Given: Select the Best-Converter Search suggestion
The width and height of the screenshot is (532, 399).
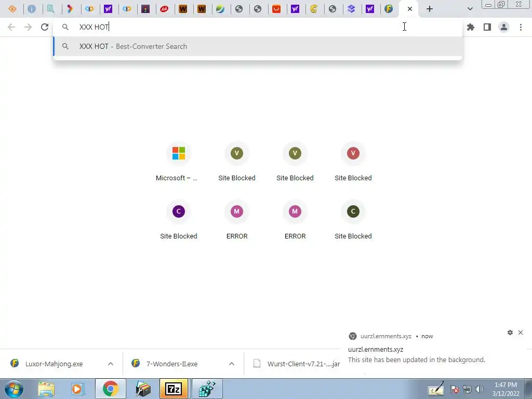Looking at the screenshot, I should click(258, 46).
